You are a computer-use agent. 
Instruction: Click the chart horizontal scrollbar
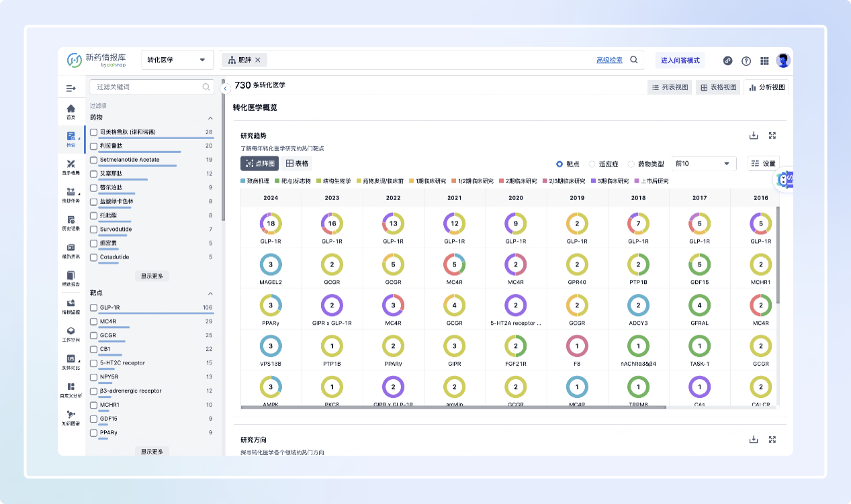[453, 407]
